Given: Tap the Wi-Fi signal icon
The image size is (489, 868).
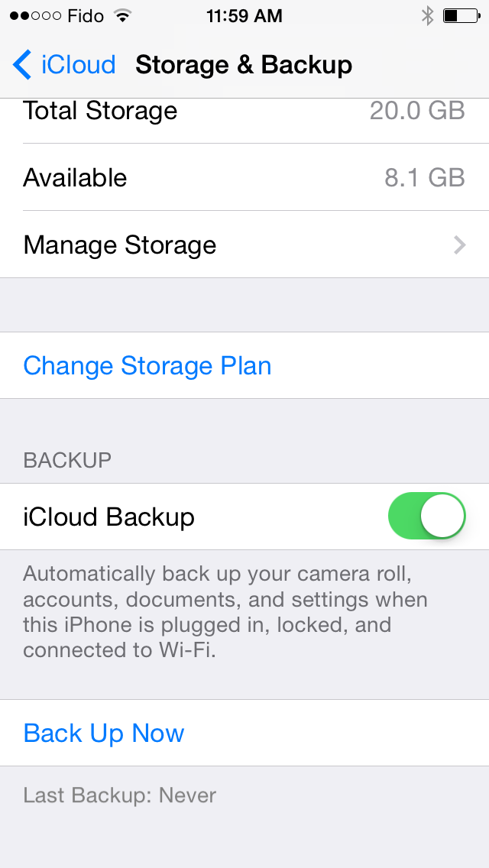Looking at the screenshot, I should (x=122, y=16).
